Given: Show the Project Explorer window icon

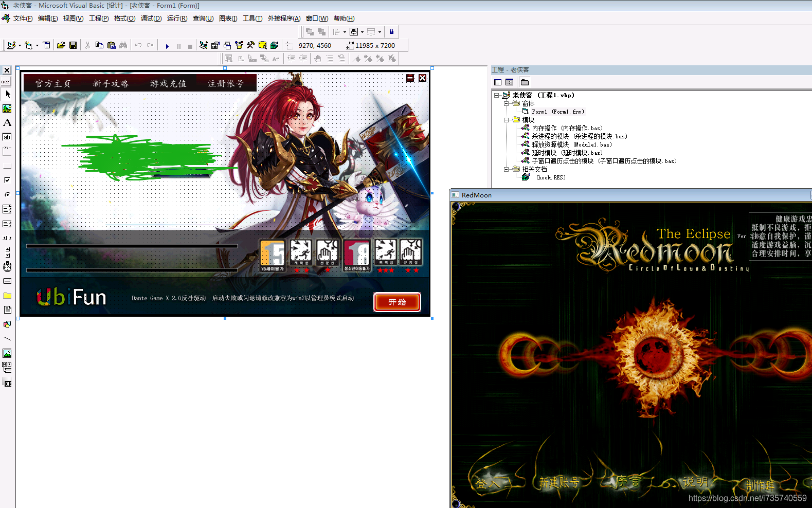Looking at the screenshot, I should [204, 45].
